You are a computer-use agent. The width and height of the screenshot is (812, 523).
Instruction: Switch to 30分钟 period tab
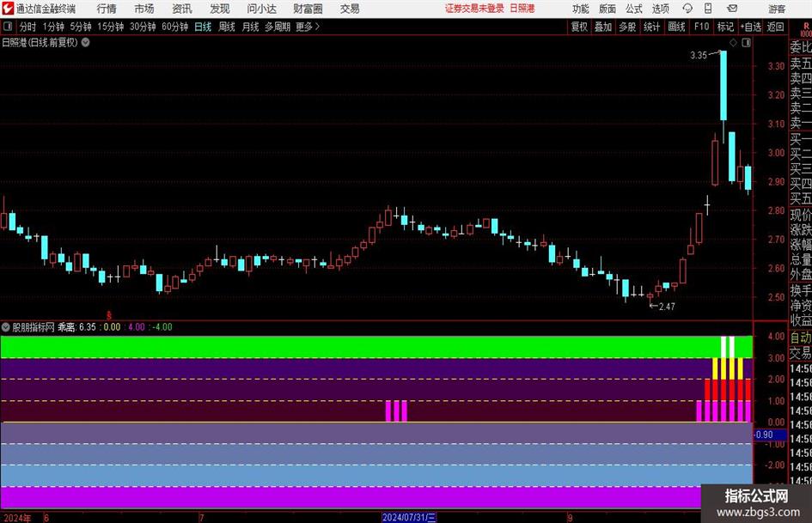coord(143,27)
